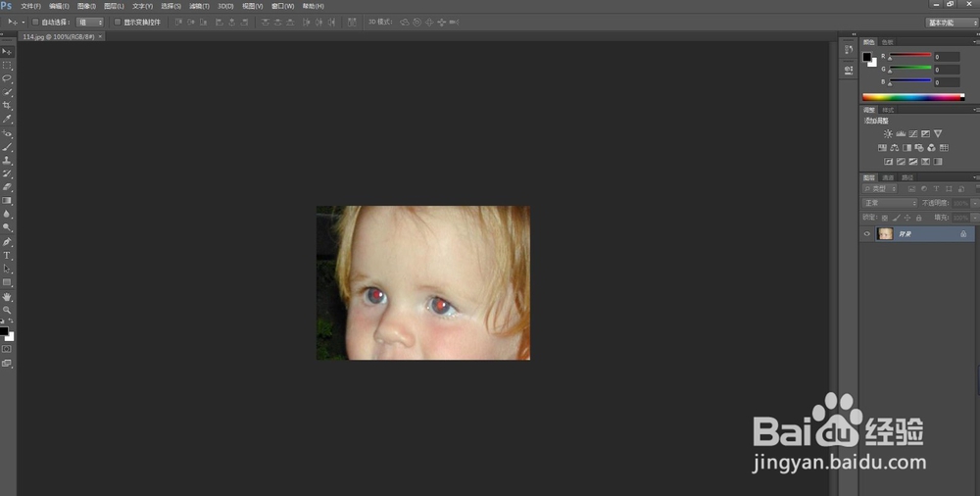Open the 基本功能 workspace dropdown
This screenshot has height=496, width=980.
tap(952, 23)
